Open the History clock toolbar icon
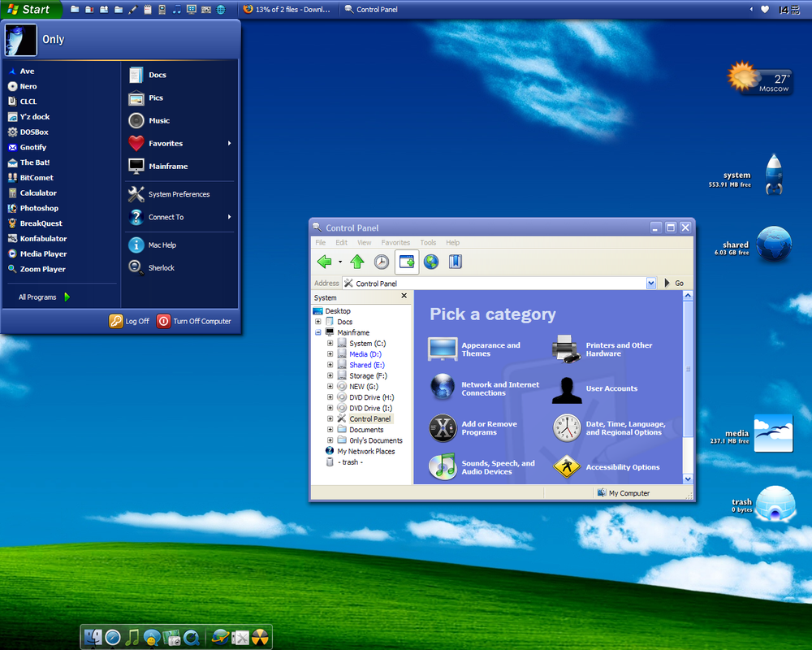The height and width of the screenshot is (650, 812). tap(382, 262)
